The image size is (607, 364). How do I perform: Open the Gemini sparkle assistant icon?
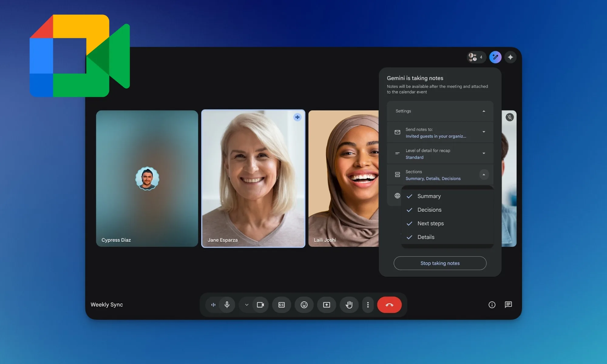click(510, 57)
